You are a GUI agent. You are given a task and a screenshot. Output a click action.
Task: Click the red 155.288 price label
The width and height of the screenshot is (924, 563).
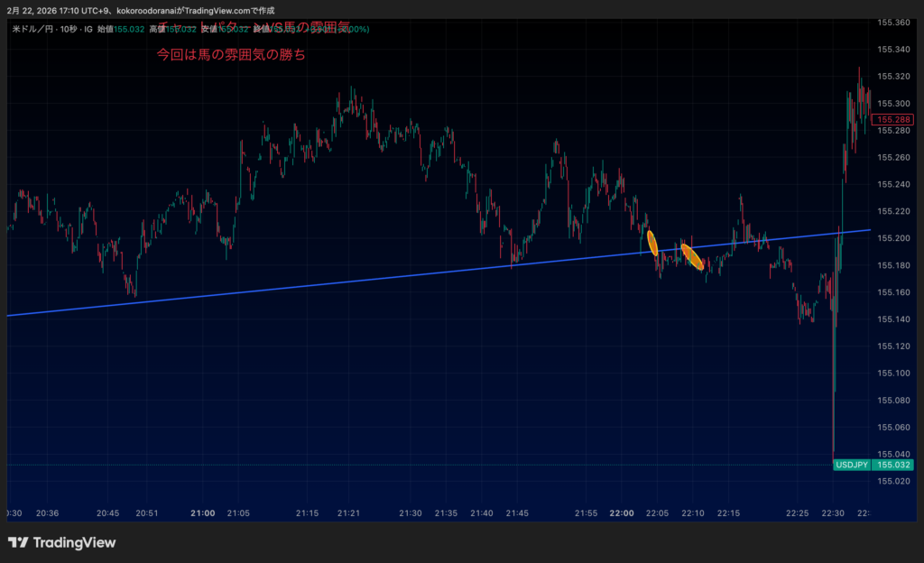[x=893, y=119]
